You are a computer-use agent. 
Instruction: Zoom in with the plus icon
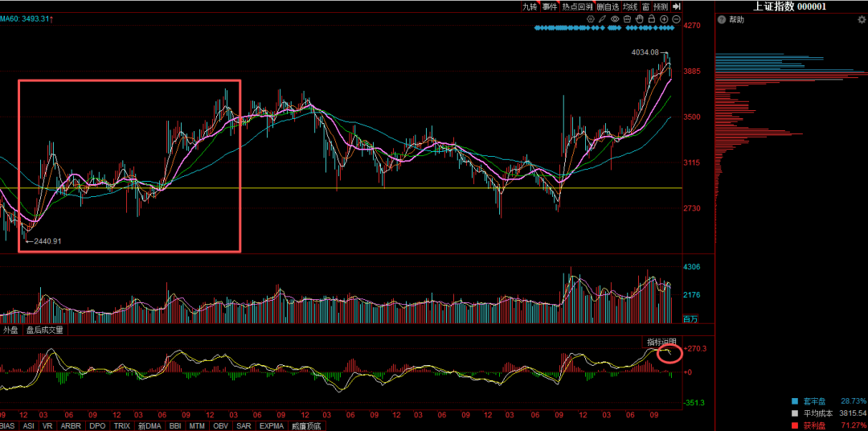[664, 18]
